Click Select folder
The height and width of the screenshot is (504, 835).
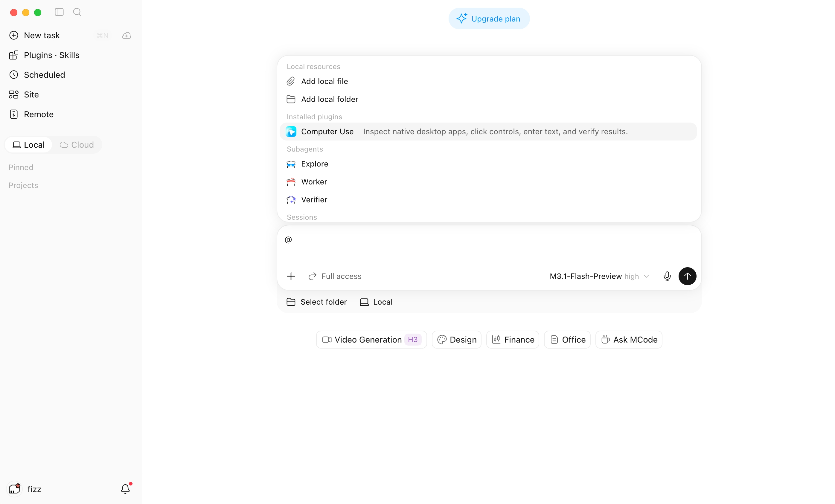pos(316,302)
